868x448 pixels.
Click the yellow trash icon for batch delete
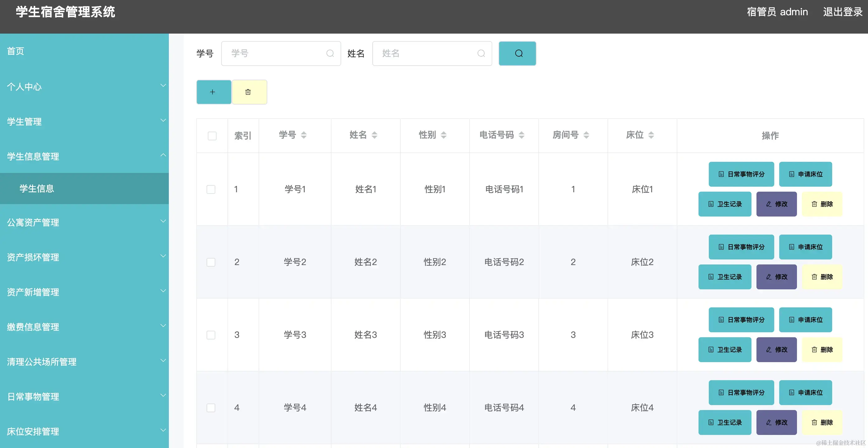[x=249, y=91]
